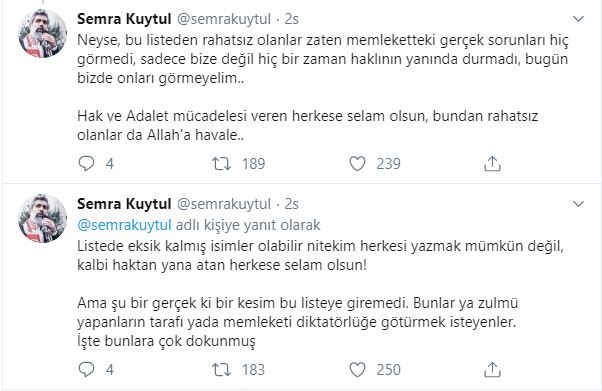Open Semra Kuytul name on second tweet
The image size is (602, 391).
tap(124, 204)
